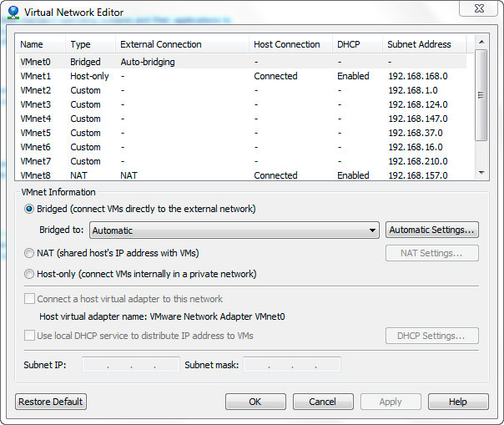The image size is (504, 425).
Task: Click subnet address 192.168.16.0
Action: (x=416, y=147)
